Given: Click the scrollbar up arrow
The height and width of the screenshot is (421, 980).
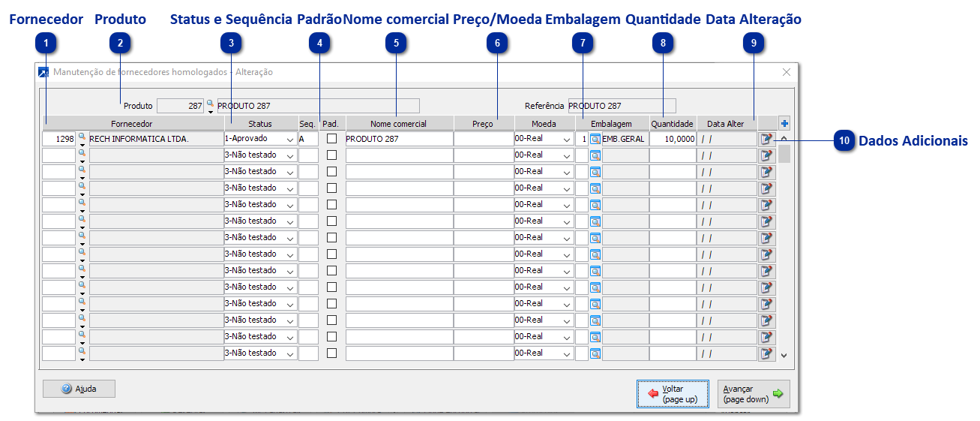Looking at the screenshot, I should tap(784, 138).
